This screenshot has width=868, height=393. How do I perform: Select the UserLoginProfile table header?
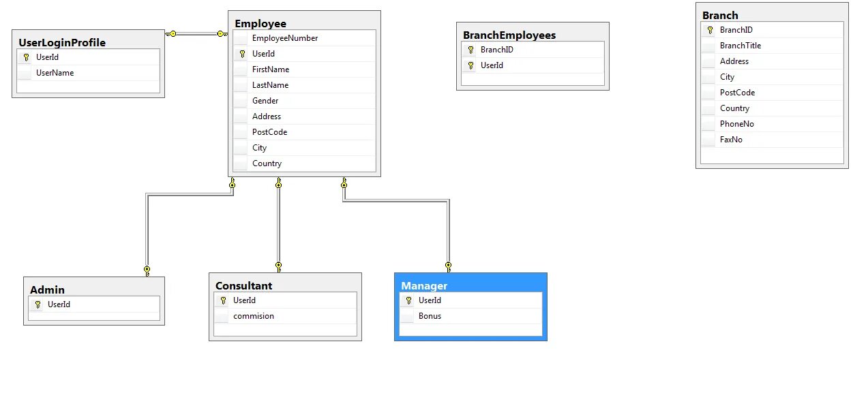click(62, 42)
